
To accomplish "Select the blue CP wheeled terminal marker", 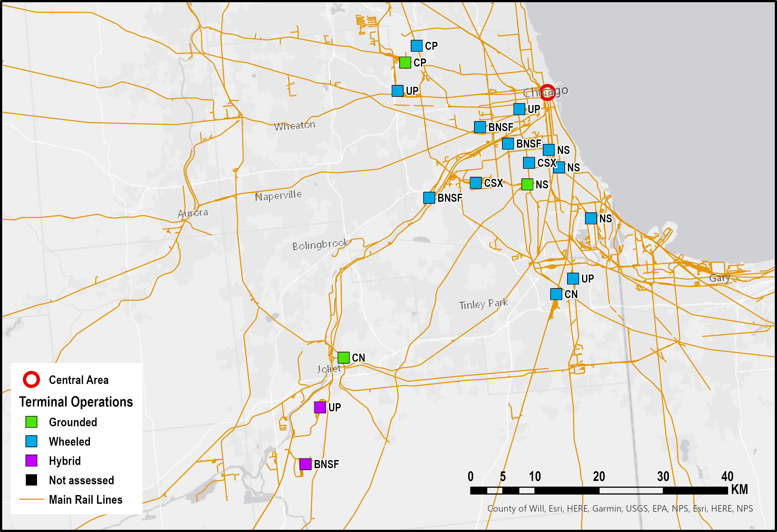I will pos(417,46).
